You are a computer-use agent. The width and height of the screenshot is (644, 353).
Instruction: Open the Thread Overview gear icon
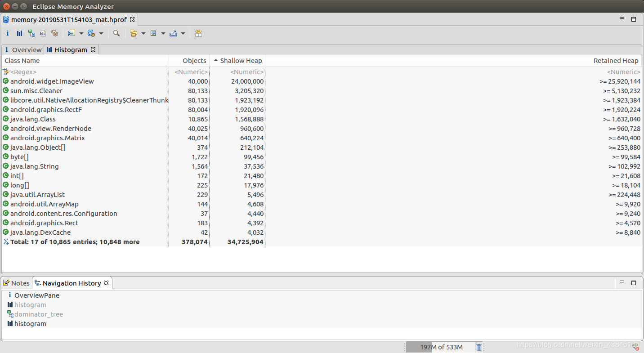55,33
